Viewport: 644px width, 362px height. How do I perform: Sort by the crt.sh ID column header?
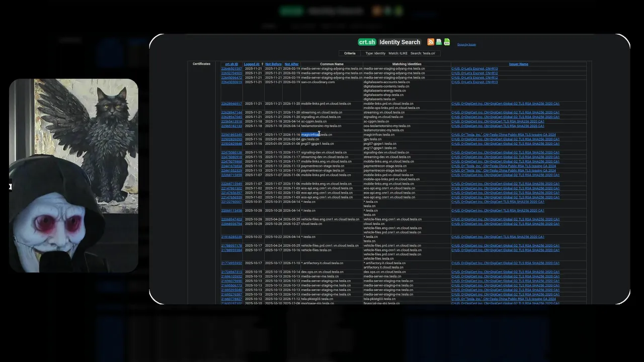231,64
